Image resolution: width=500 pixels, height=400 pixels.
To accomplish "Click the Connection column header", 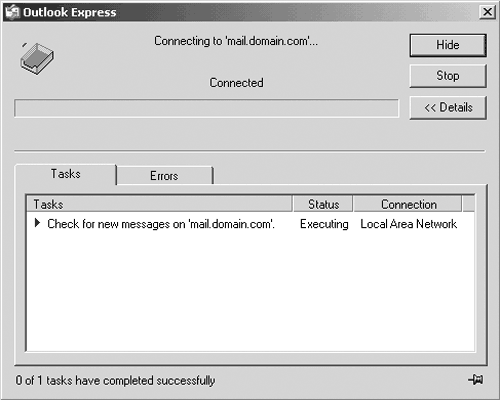I will tap(408, 204).
